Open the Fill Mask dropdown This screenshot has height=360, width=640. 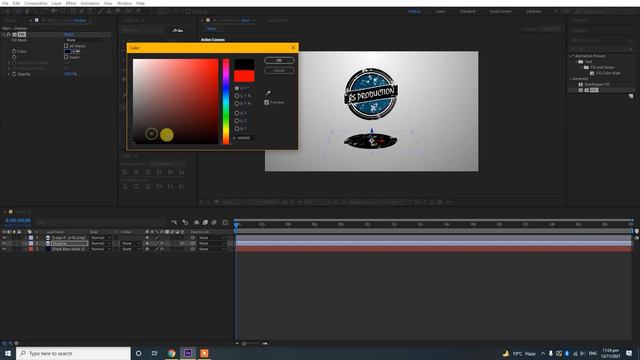87,40
